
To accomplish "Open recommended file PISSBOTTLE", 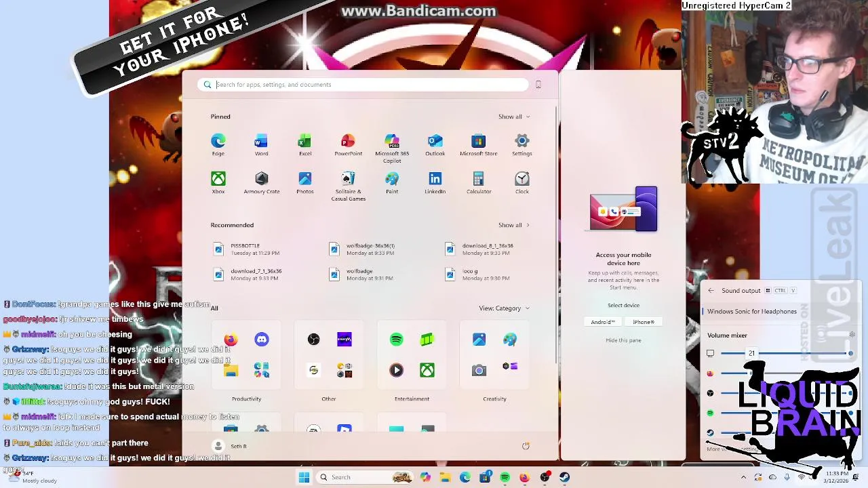I will pyautogui.click(x=245, y=249).
